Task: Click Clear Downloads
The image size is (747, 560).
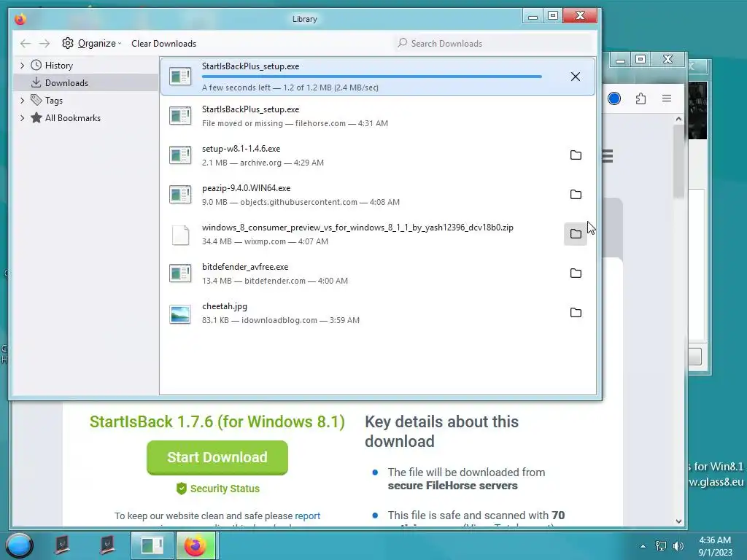Action: 164,43
